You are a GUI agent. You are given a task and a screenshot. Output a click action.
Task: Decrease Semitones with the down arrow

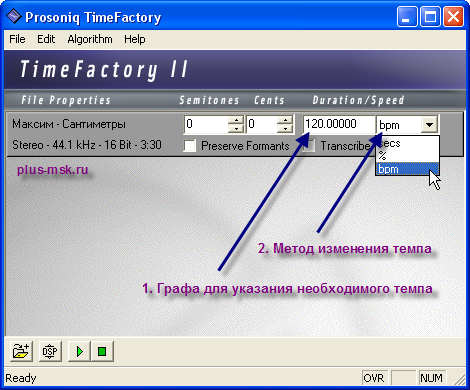pyautogui.click(x=236, y=129)
